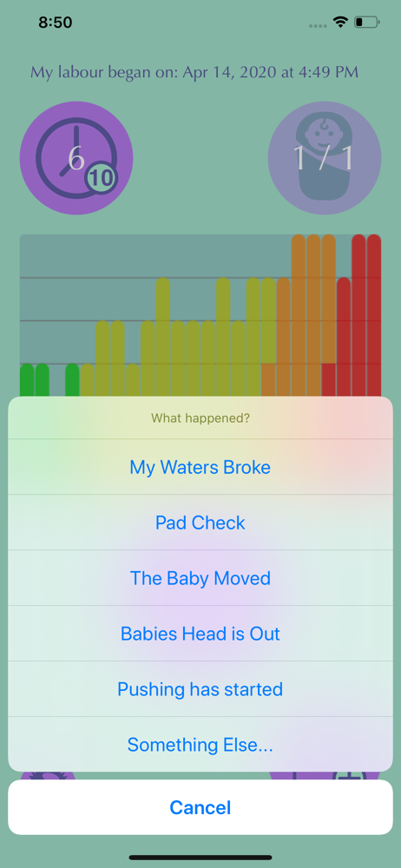Viewport: 401px width, 868px height.
Task: Tap the 8:50 clock in status bar
Action: [x=56, y=23]
